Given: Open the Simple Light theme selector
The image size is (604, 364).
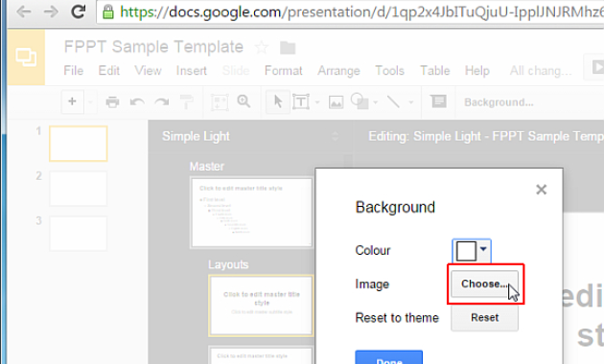Looking at the screenshot, I should pyautogui.click(x=250, y=136).
